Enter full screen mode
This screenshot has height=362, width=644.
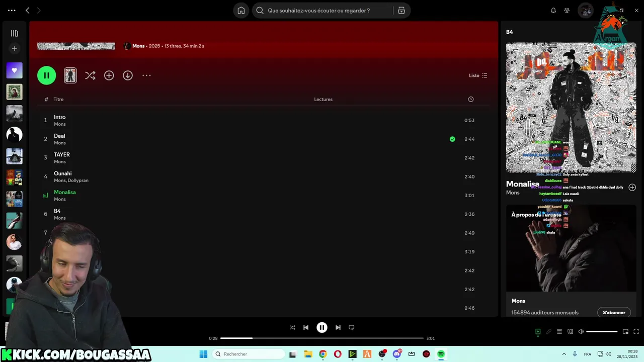tap(636, 332)
